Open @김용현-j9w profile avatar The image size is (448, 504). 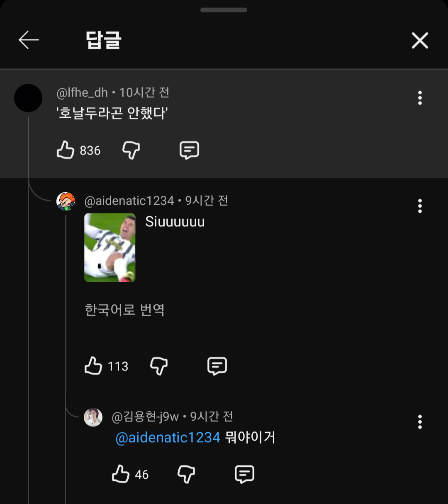pyautogui.click(x=93, y=417)
